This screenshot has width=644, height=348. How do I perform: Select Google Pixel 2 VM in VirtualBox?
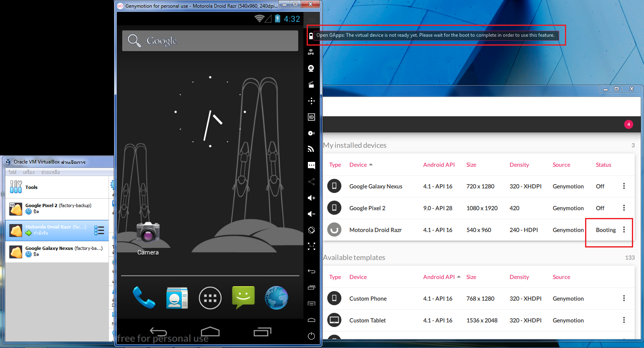(57, 209)
